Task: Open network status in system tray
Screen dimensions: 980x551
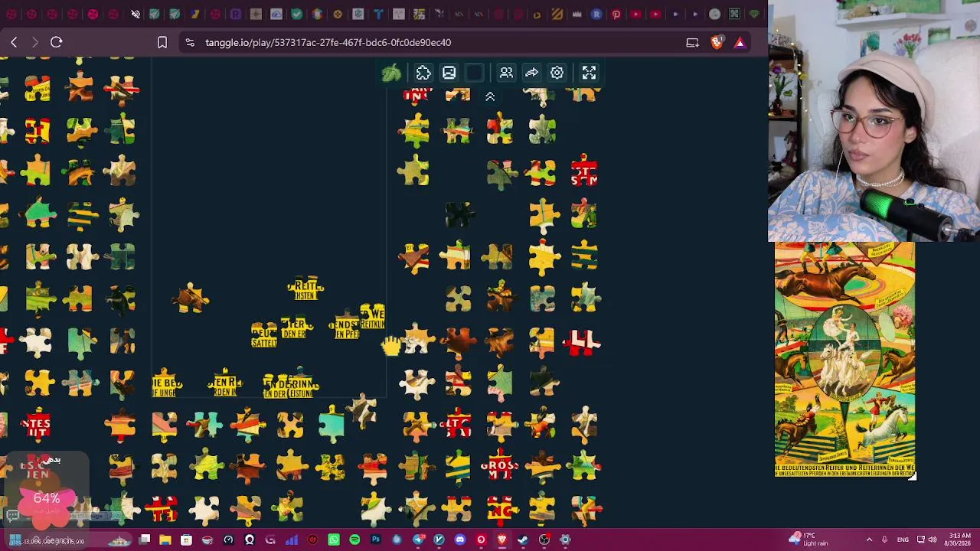Action: (x=921, y=540)
